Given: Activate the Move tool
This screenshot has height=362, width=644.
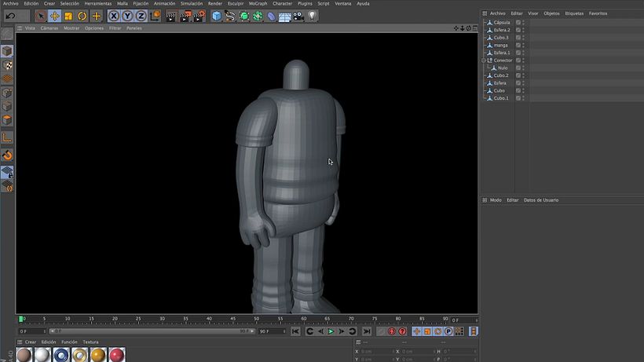Looking at the screenshot, I should tap(54, 16).
